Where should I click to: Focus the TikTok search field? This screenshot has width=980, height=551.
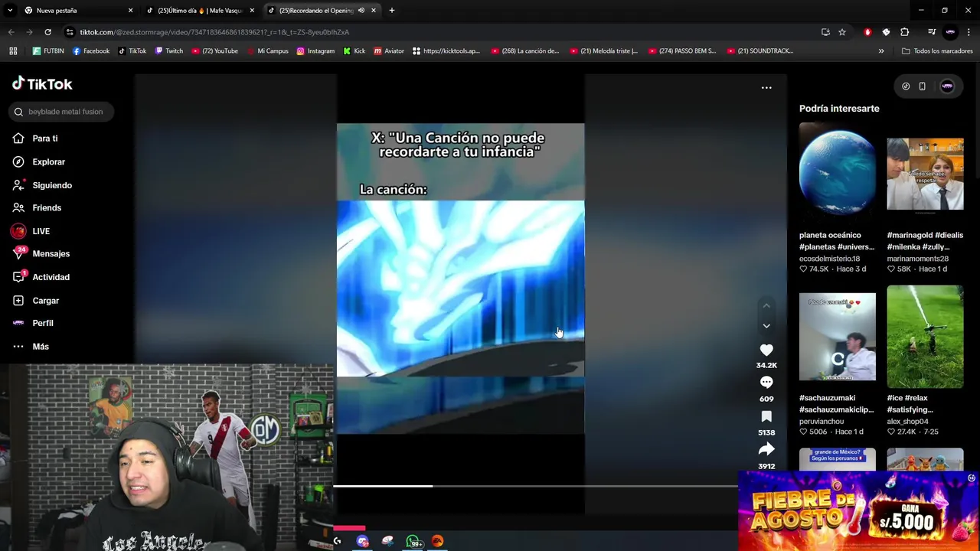(62, 112)
